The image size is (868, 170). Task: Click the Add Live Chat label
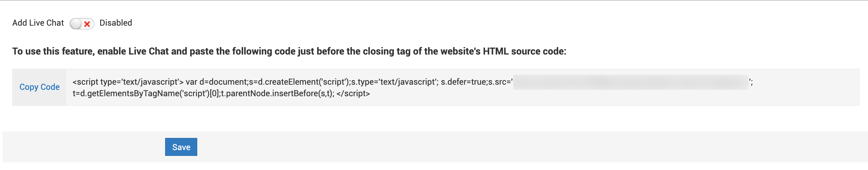pyautogui.click(x=38, y=23)
